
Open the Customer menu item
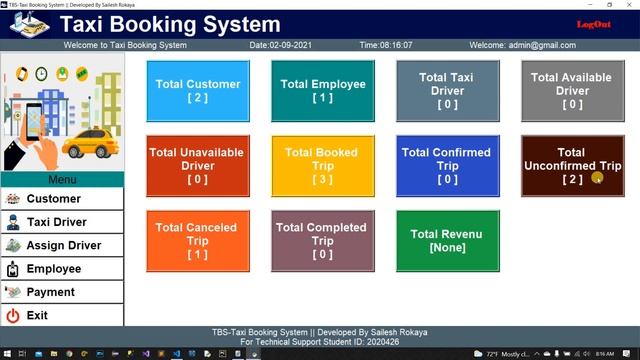(x=62, y=199)
